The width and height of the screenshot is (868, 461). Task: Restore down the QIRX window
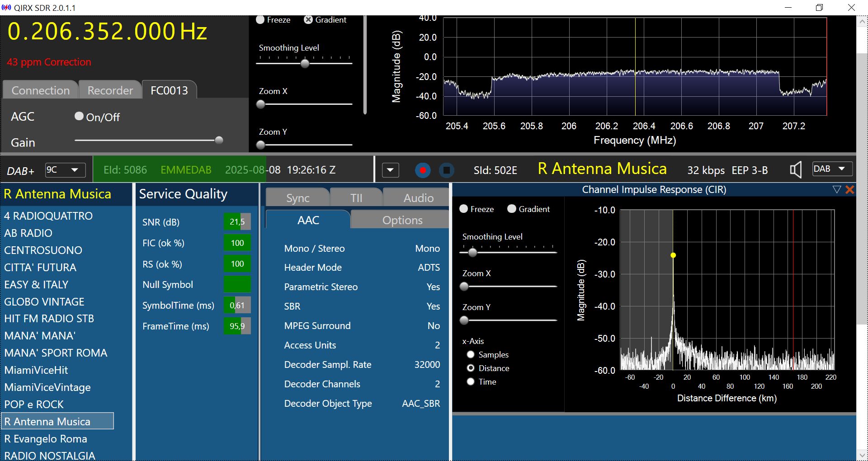click(819, 8)
